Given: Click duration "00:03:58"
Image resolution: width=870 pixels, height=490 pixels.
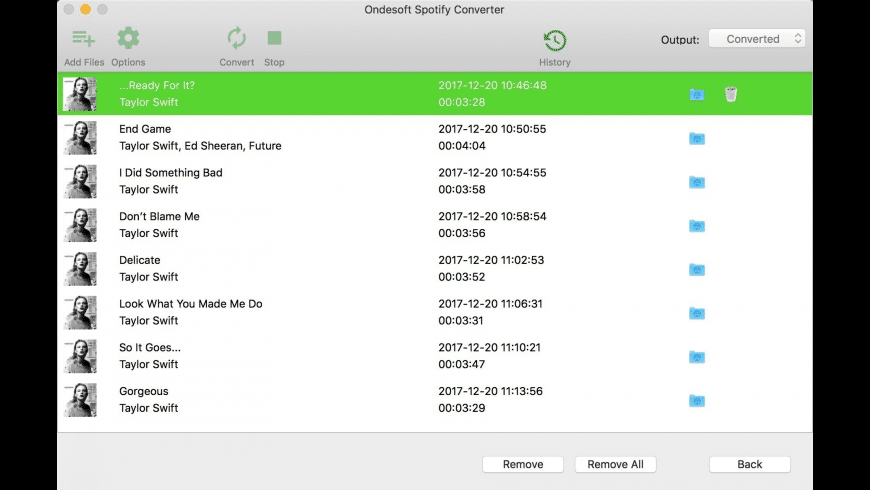Looking at the screenshot, I should 462,190.
